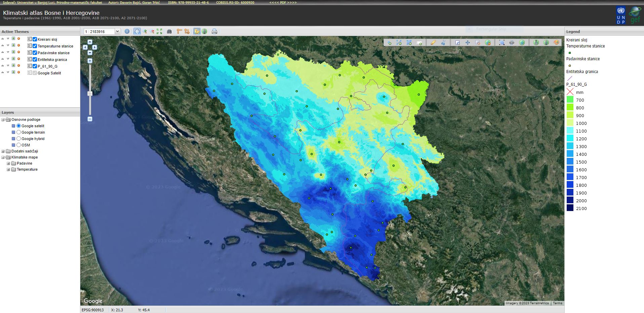Select the Zoom In magnifier tool

click(145, 31)
